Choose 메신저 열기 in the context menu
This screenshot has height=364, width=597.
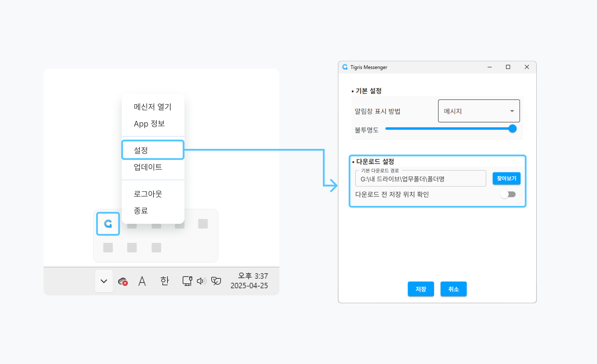[153, 107]
